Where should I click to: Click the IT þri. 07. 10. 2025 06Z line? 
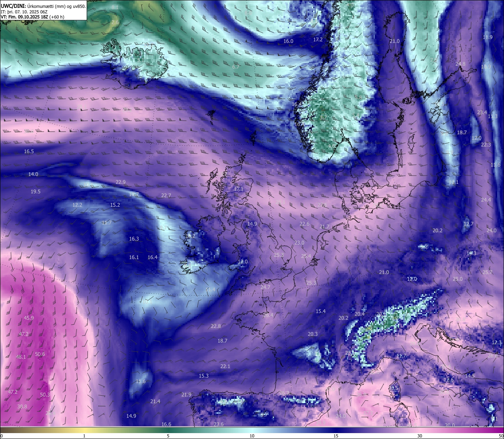[x=24, y=12]
